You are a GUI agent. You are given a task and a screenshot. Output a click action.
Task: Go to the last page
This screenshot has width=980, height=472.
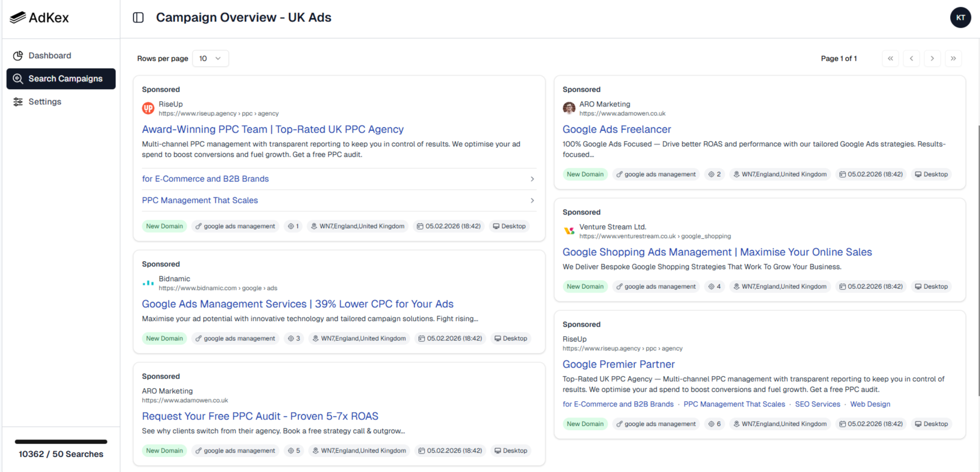(x=953, y=58)
